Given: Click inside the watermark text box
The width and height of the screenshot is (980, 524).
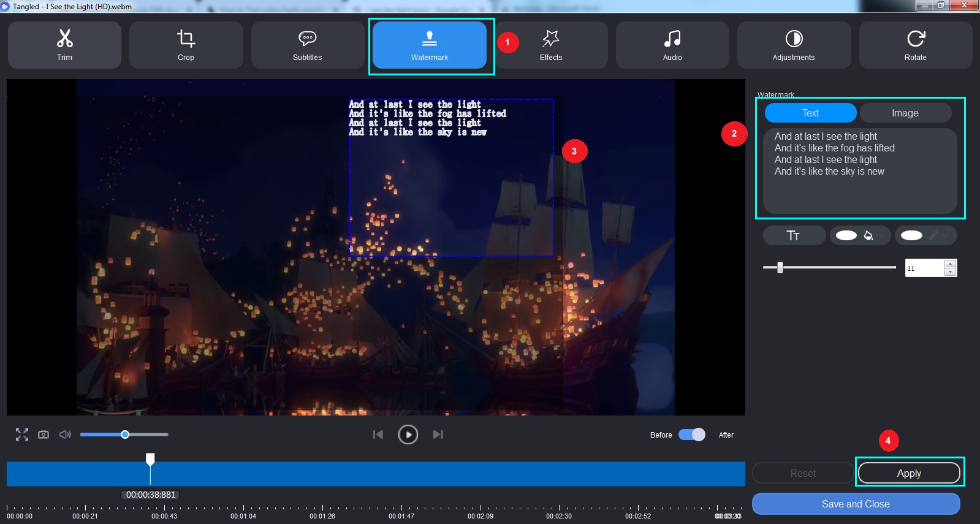Looking at the screenshot, I should click(860, 171).
